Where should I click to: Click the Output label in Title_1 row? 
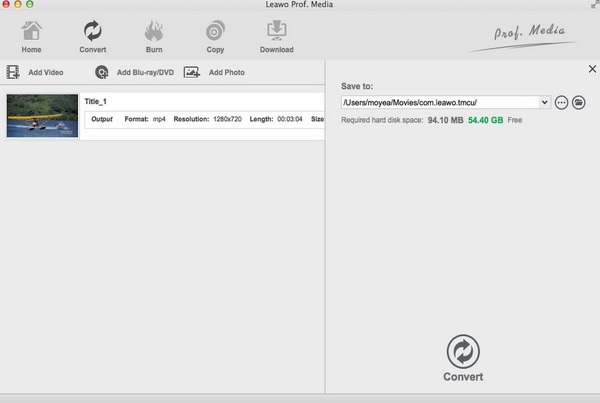click(102, 119)
